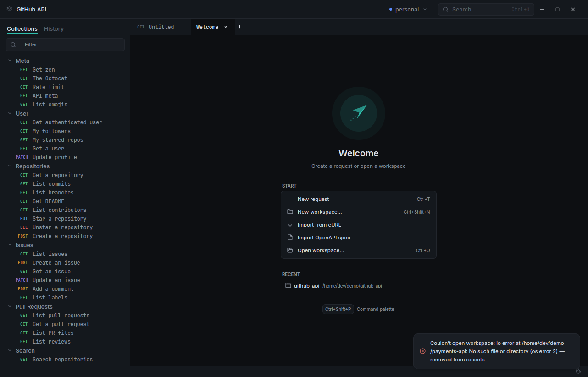
Task: Collapse the User folder chevron
Action: pos(10,113)
